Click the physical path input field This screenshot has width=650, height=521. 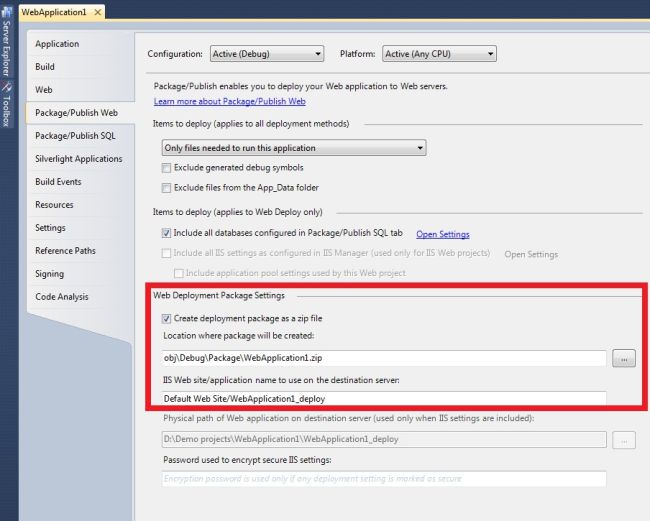384,439
